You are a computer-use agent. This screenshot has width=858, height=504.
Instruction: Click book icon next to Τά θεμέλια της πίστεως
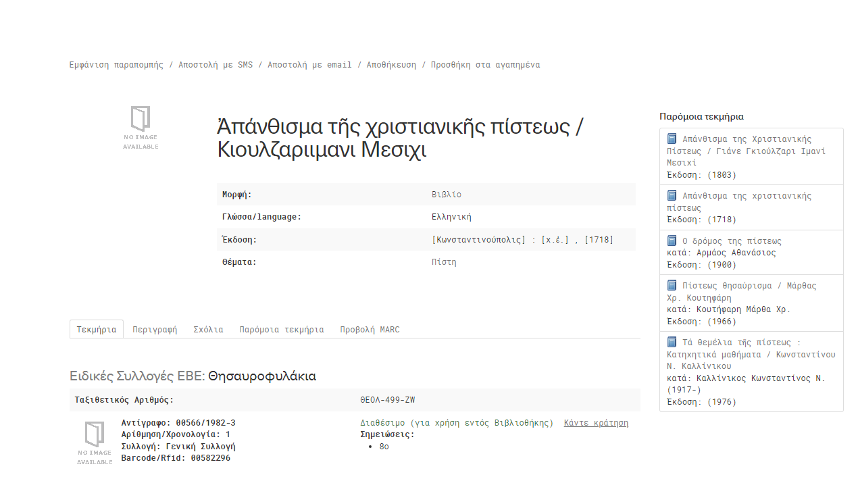click(x=672, y=343)
